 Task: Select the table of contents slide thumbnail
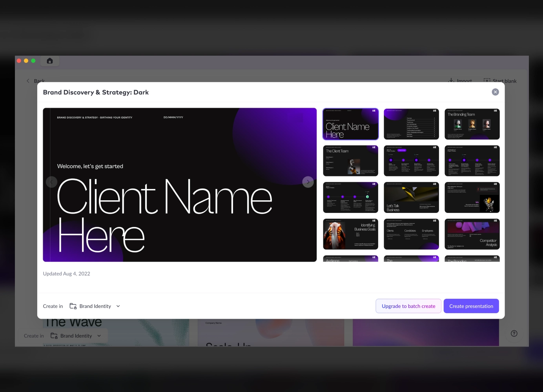tap(411, 124)
